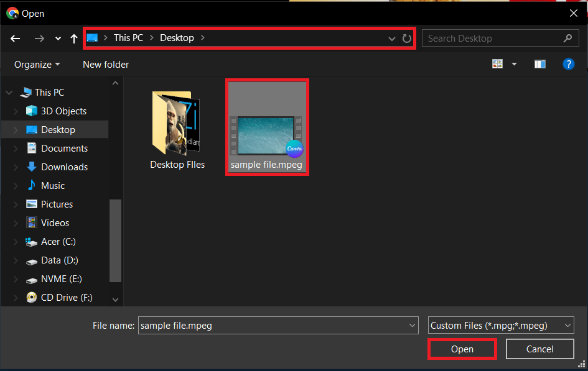Open the Custom Files file type dropdown
The height and width of the screenshot is (371, 588).
tap(501, 325)
